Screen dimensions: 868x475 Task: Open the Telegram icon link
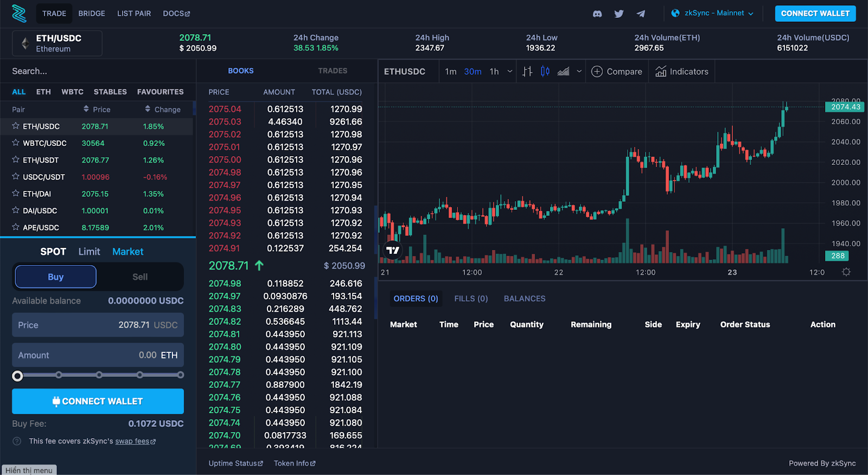[641, 14]
